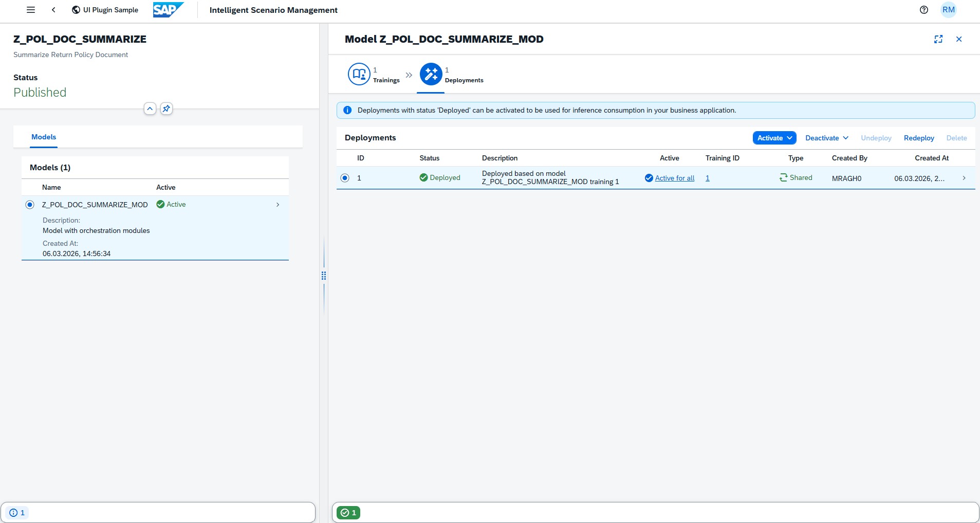This screenshot has height=523, width=980.
Task: Click 'Model with orchestration modules' description
Action: point(96,230)
